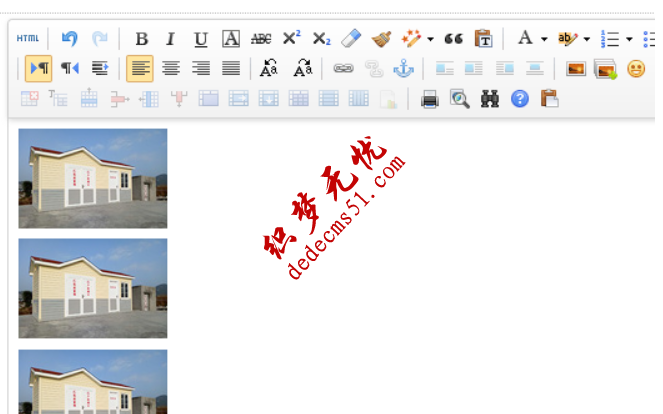Insert paragraph before table
Screen dimensions: 663x414
[58, 99]
